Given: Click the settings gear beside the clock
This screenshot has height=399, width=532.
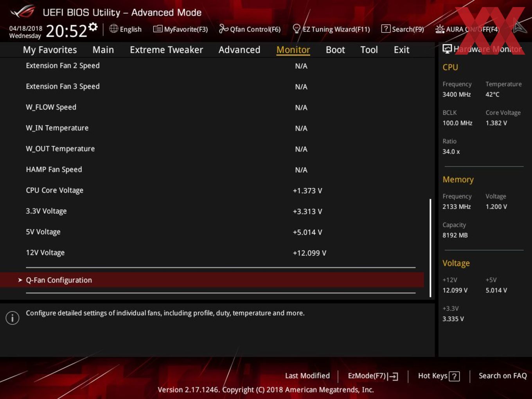Looking at the screenshot, I should (x=93, y=27).
